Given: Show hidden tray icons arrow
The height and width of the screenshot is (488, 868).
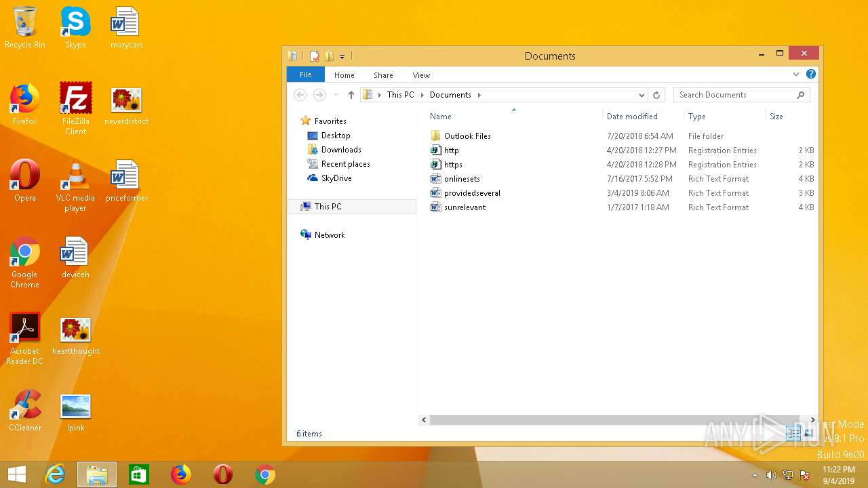Looking at the screenshot, I should tap(755, 475).
